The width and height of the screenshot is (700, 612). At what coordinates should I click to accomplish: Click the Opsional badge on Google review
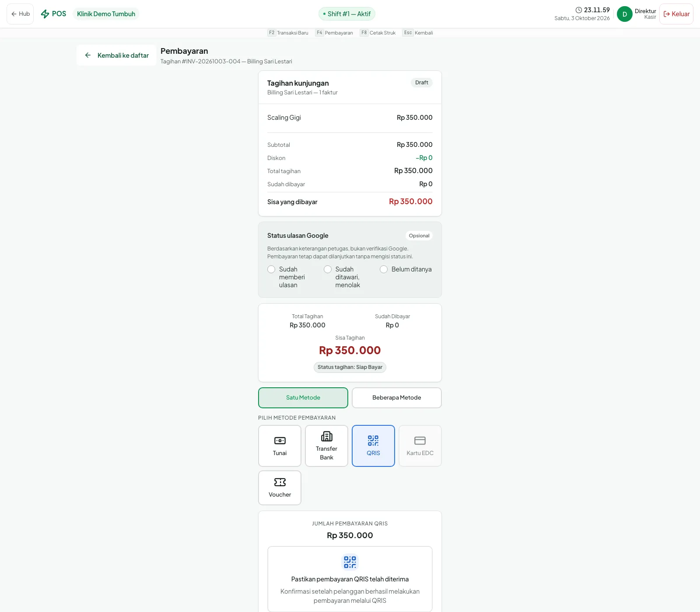[419, 236]
